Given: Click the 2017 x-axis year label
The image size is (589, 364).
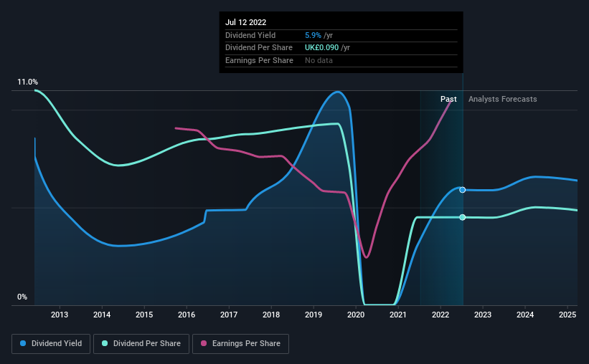Looking at the screenshot, I should click(229, 315).
